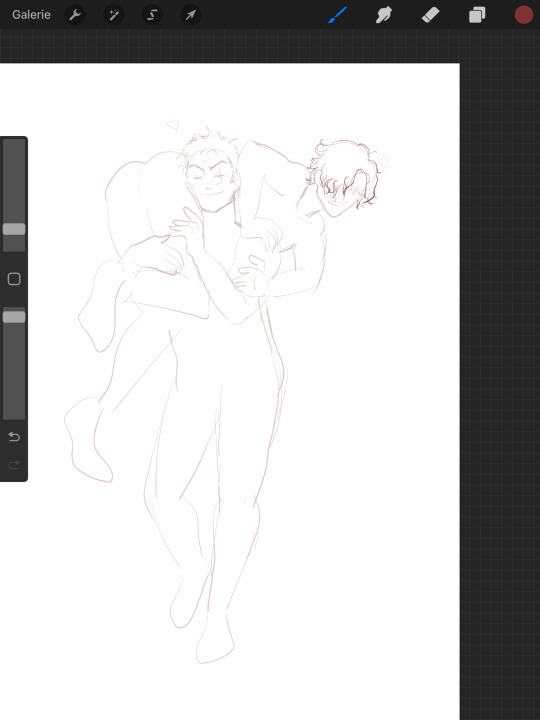Image resolution: width=540 pixels, height=720 pixels.
Task: Tap the square modify button in sidebar
Action: point(14,279)
